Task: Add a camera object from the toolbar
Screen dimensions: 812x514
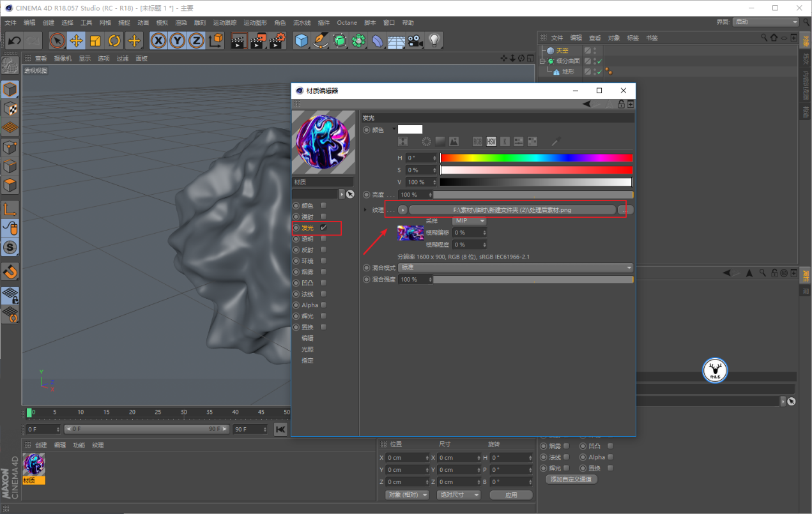Action: click(415, 41)
